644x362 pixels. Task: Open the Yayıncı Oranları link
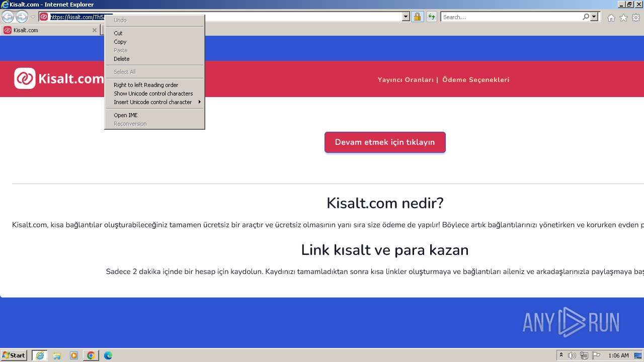coord(406,79)
